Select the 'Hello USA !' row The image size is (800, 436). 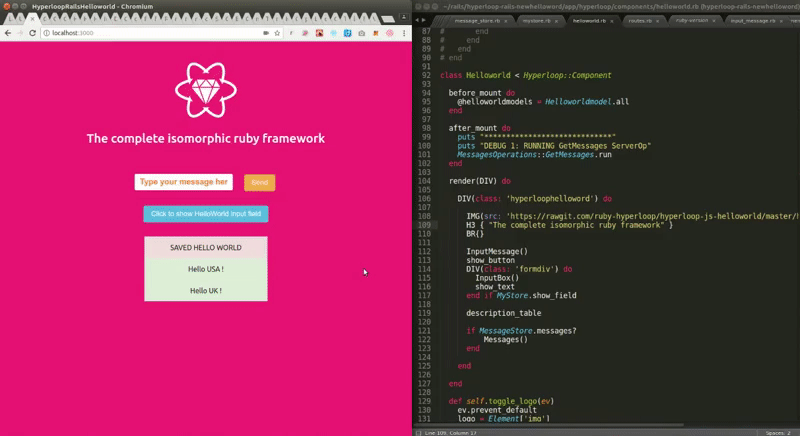point(206,269)
